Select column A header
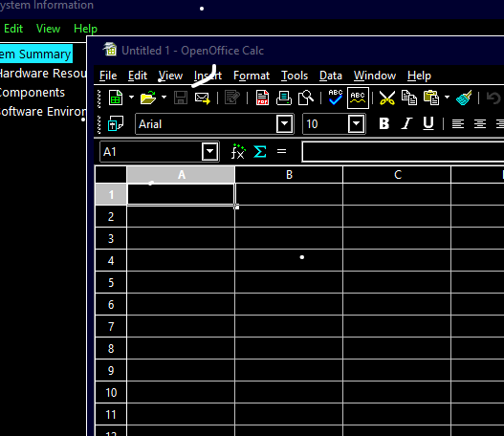The height and width of the screenshot is (436, 504). tap(181, 175)
